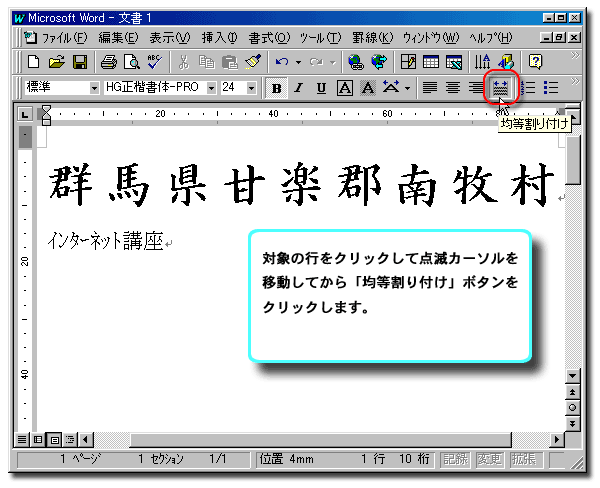The height and width of the screenshot is (488, 600).
Task: Open print preview with the magnifier page icon
Action: (x=132, y=62)
